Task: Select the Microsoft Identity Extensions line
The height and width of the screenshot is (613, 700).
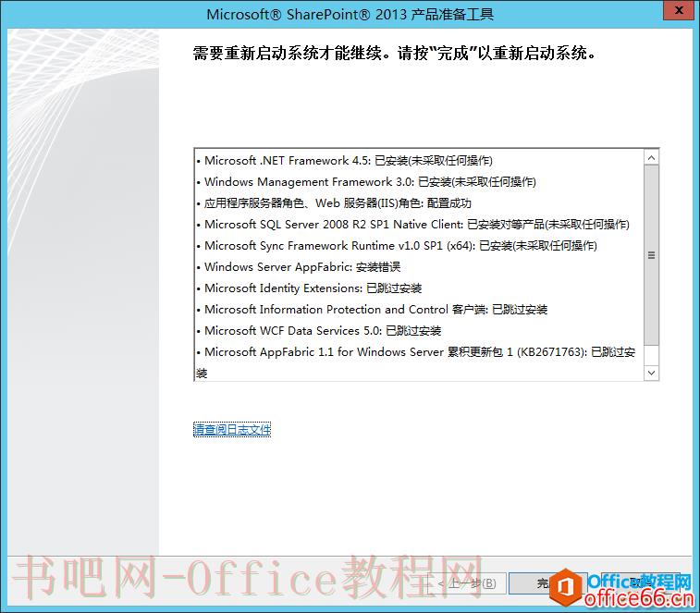Action: coord(310,288)
